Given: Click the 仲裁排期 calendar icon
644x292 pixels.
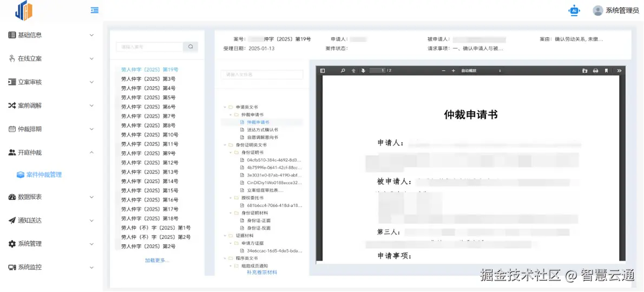Looking at the screenshot, I should 12,129.
